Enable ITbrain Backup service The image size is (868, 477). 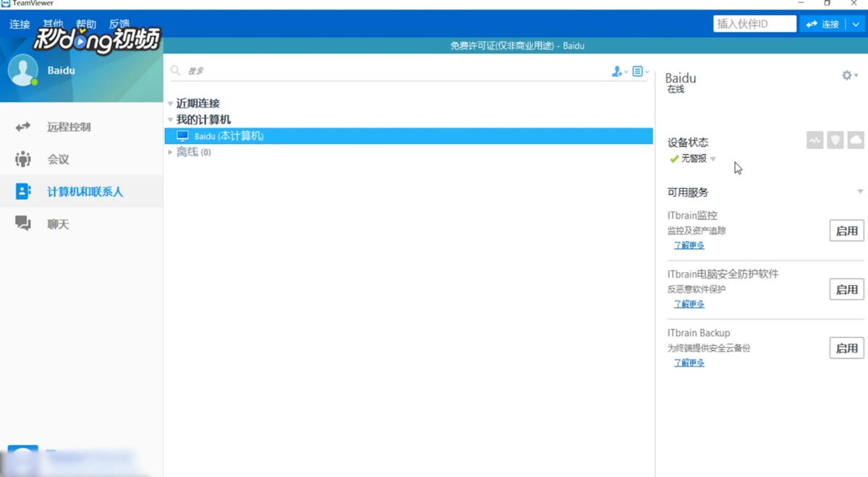pyautogui.click(x=846, y=348)
